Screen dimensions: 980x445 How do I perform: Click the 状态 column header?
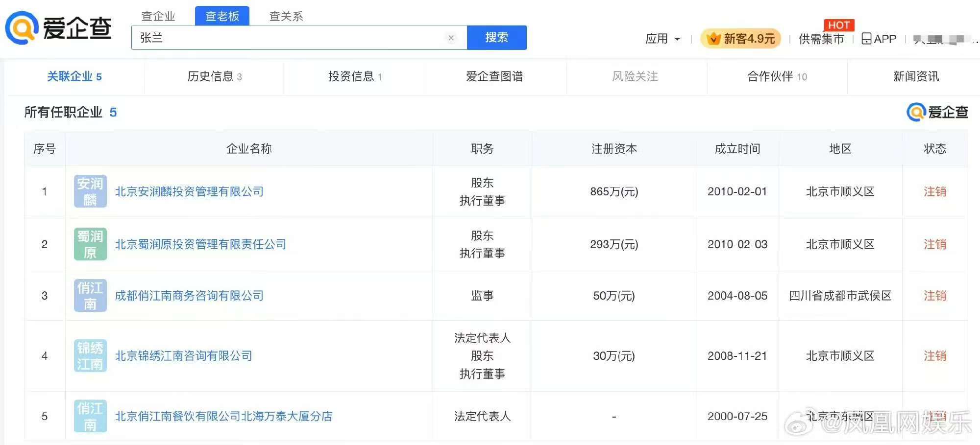coord(935,149)
